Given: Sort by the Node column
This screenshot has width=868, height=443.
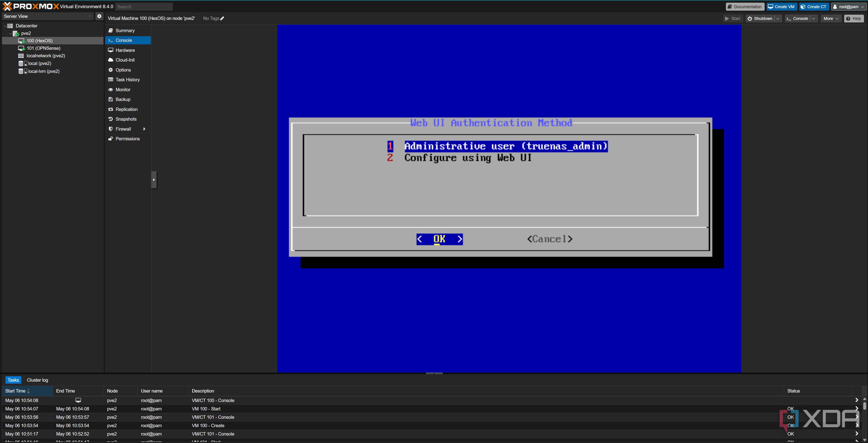Looking at the screenshot, I should [121, 391].
